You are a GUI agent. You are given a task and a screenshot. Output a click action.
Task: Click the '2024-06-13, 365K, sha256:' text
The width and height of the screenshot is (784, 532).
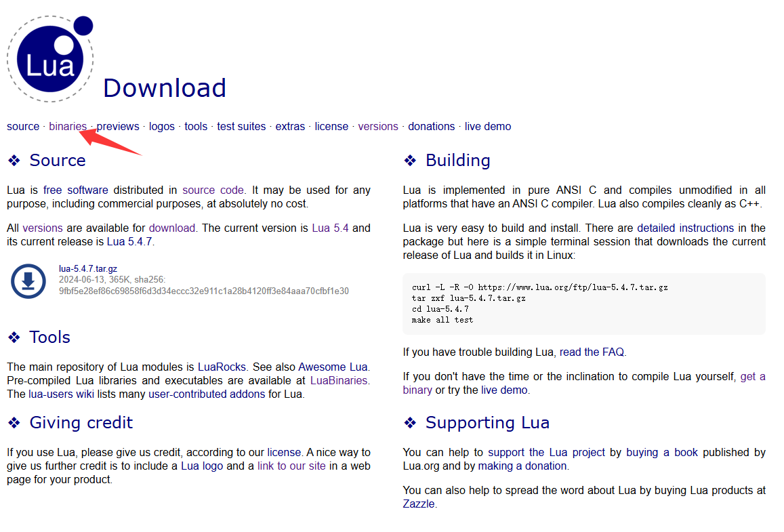(x=112, y=279)
